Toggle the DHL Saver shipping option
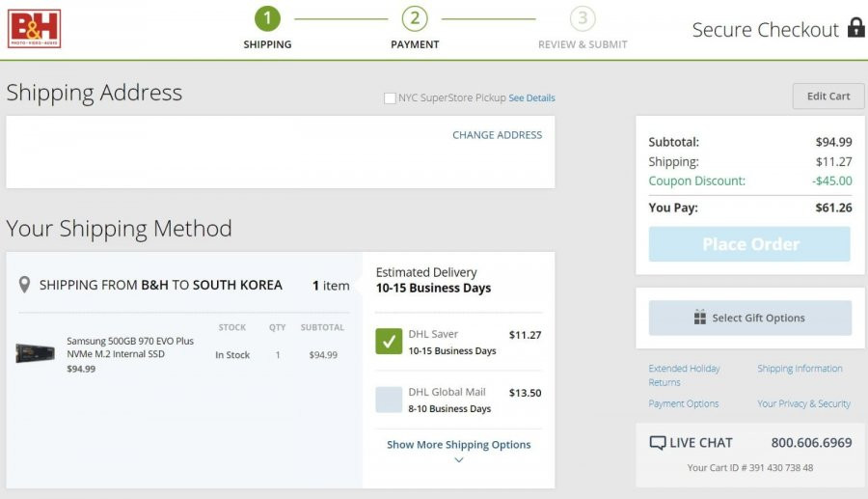Viewport: 868px width, 499px height. [389, 341]
